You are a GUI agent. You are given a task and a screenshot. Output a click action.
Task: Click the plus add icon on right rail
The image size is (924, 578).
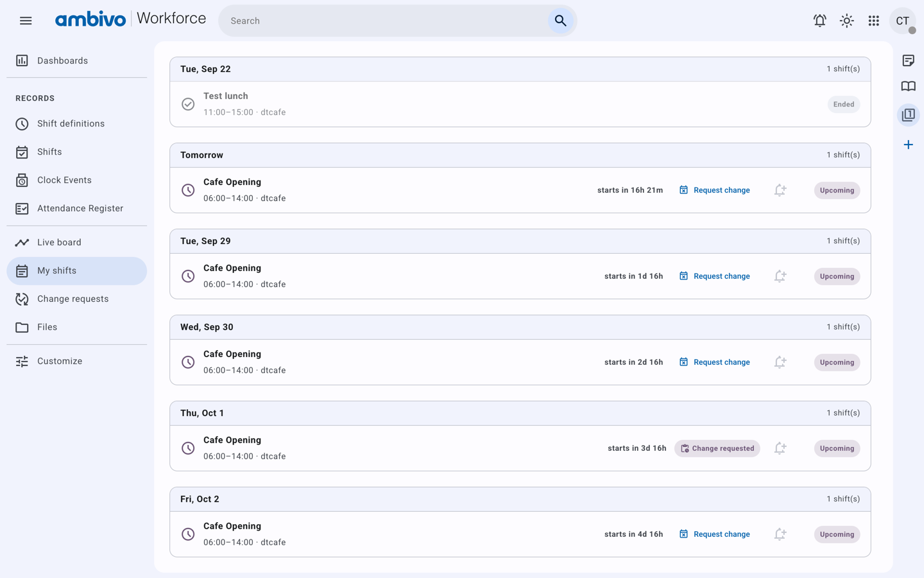pyautogui.click(x=908, y=144)
